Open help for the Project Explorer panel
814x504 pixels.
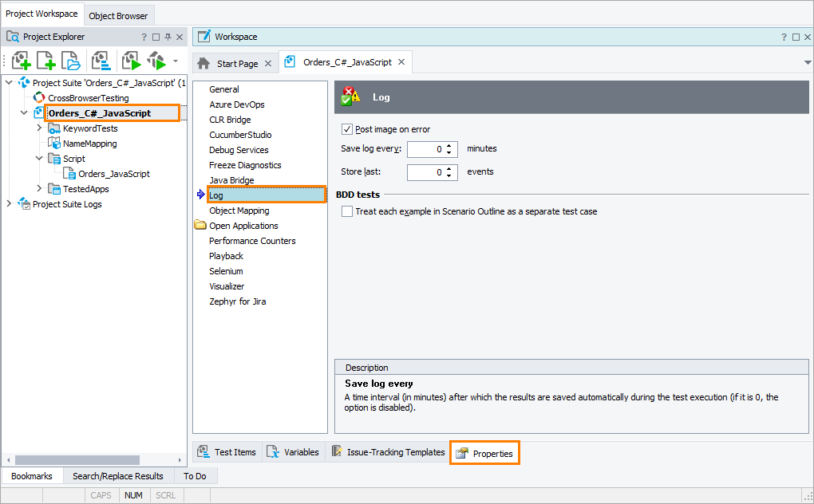point(144,37)
